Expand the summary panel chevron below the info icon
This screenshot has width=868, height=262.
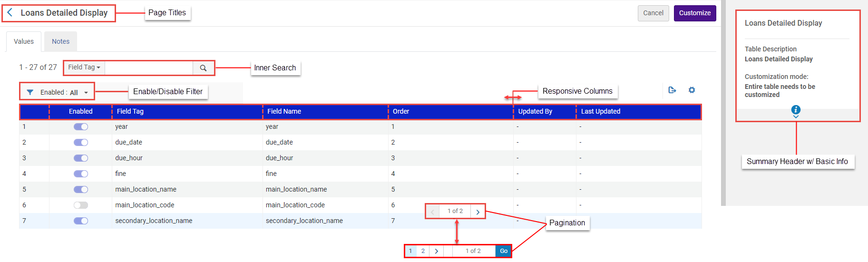(796, 116)
